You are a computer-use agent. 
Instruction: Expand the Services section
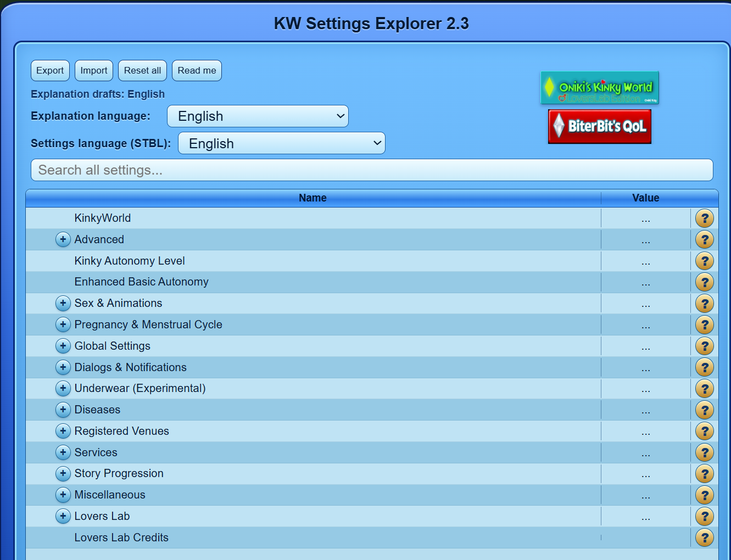[x=63, y=452]
